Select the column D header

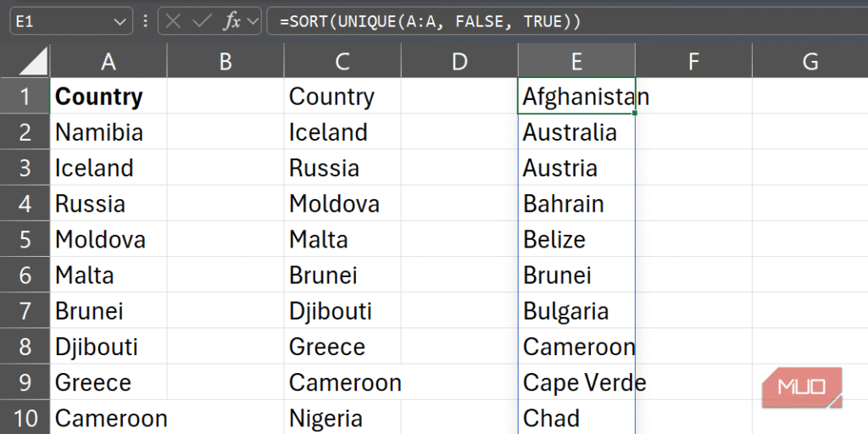459,61
